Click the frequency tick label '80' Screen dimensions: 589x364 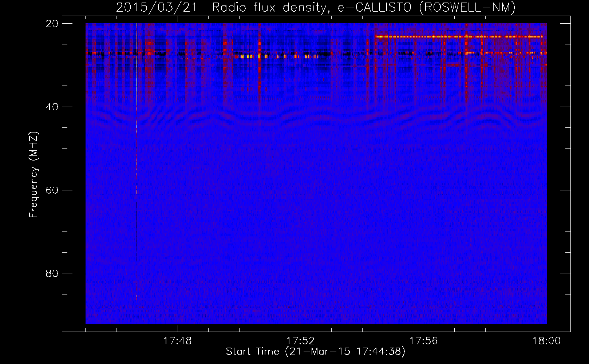coord(52,273)
